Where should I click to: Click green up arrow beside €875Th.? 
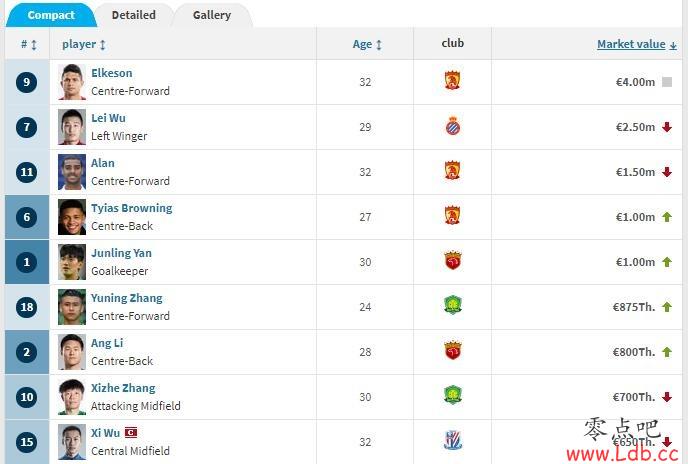click(667, 307)
